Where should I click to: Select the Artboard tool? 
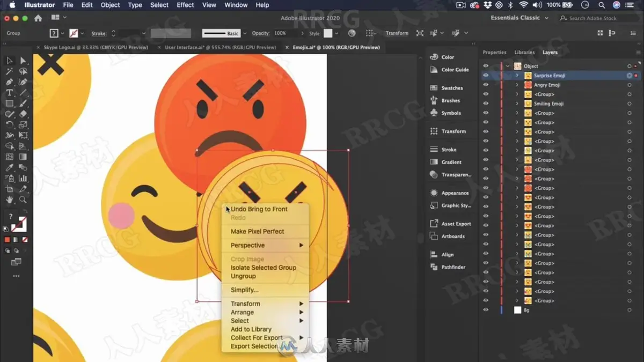pyautogui.click(x=9, y=189)
